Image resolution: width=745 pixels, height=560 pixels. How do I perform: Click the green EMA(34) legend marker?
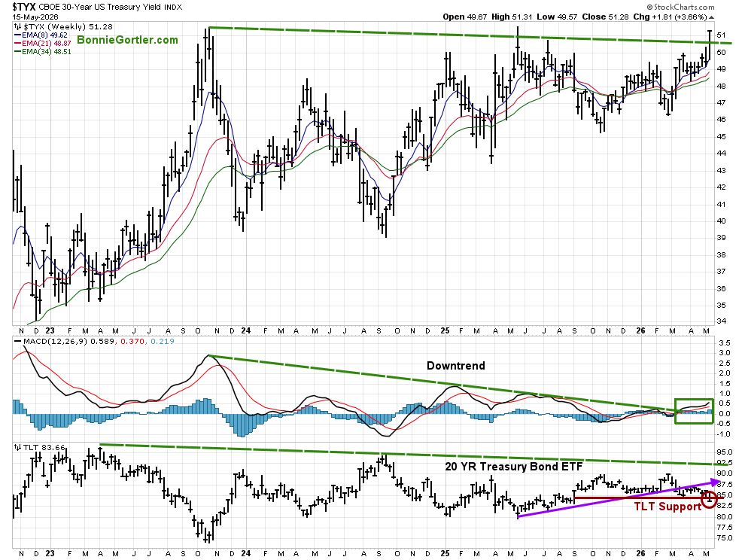[x=18, y=51]
